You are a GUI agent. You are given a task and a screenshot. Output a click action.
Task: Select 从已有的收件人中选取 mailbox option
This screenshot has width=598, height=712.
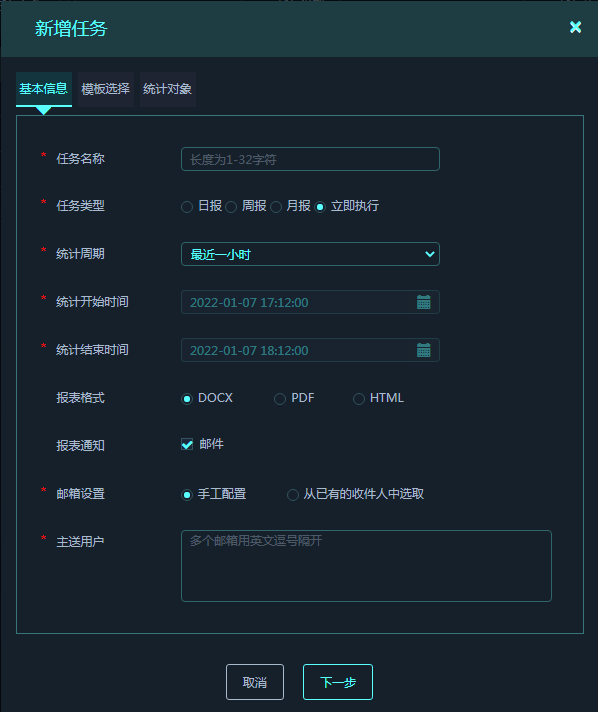pos(293,494)
